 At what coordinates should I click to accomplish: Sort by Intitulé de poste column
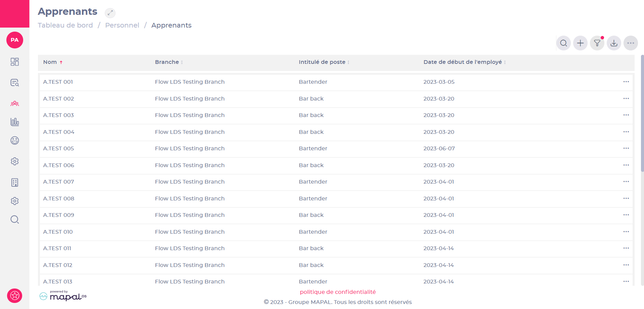click(x=324, y=62)
